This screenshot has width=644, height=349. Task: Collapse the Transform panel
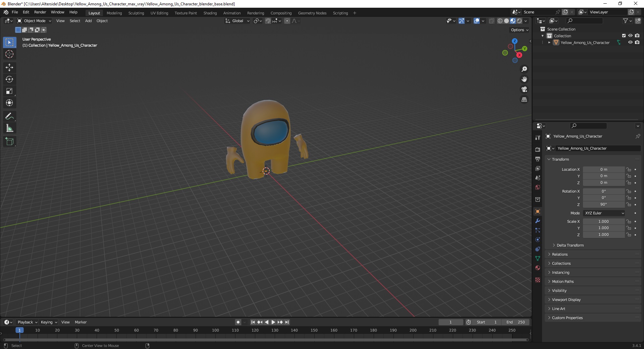560,159
